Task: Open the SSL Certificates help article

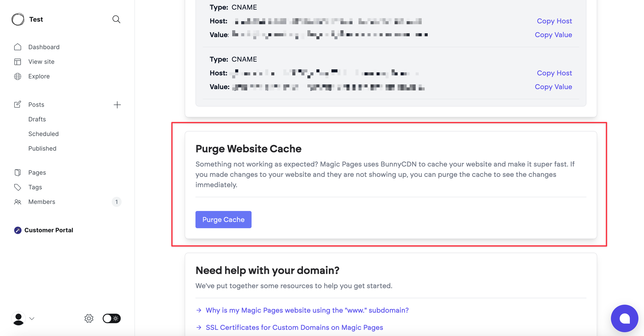Action: click(294, 327)
